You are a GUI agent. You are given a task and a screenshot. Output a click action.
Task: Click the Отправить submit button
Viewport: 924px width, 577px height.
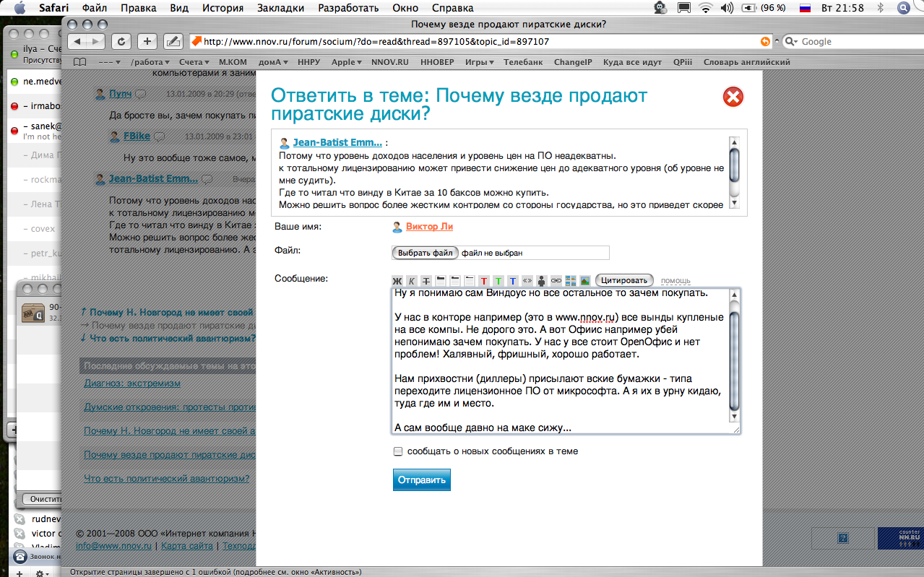(421, 480)
